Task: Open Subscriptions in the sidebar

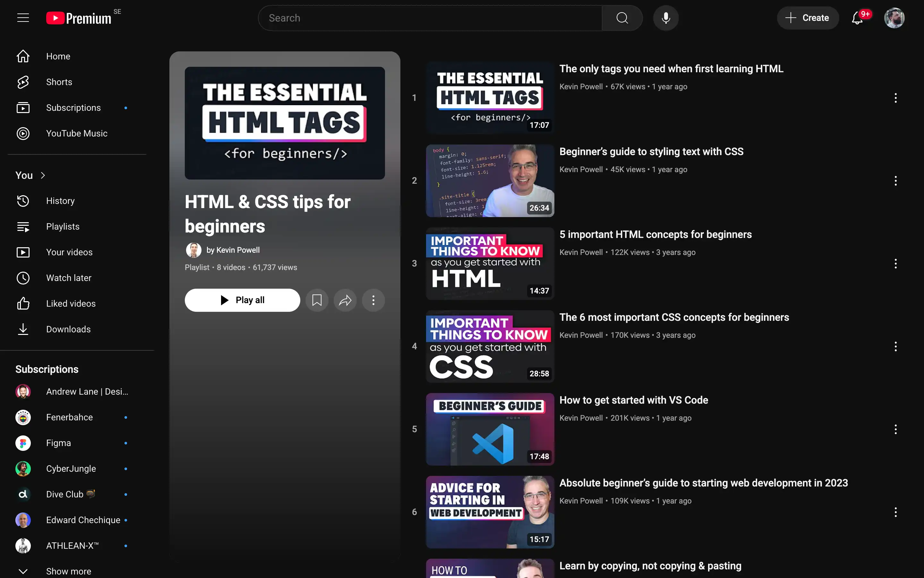Action: coord(77,108)
